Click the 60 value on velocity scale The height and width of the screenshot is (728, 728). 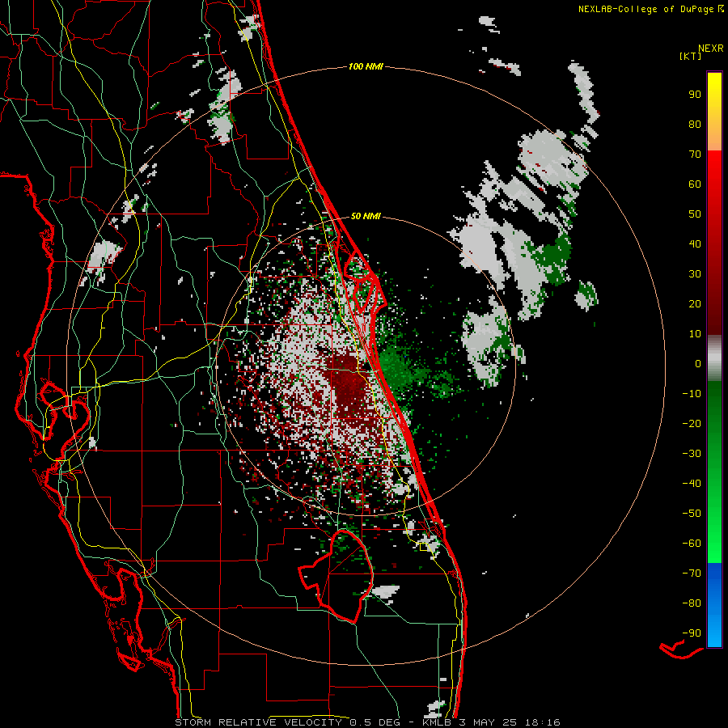point(695,184)
